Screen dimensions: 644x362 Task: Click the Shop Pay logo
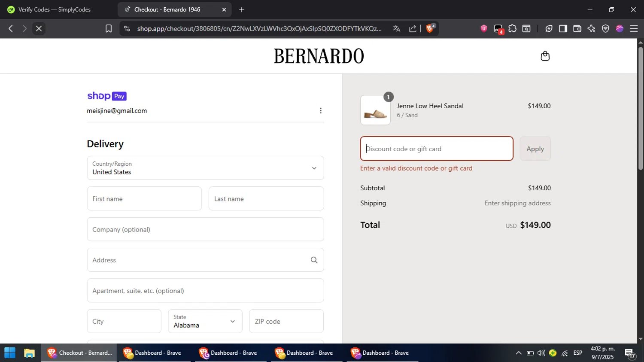107,96
